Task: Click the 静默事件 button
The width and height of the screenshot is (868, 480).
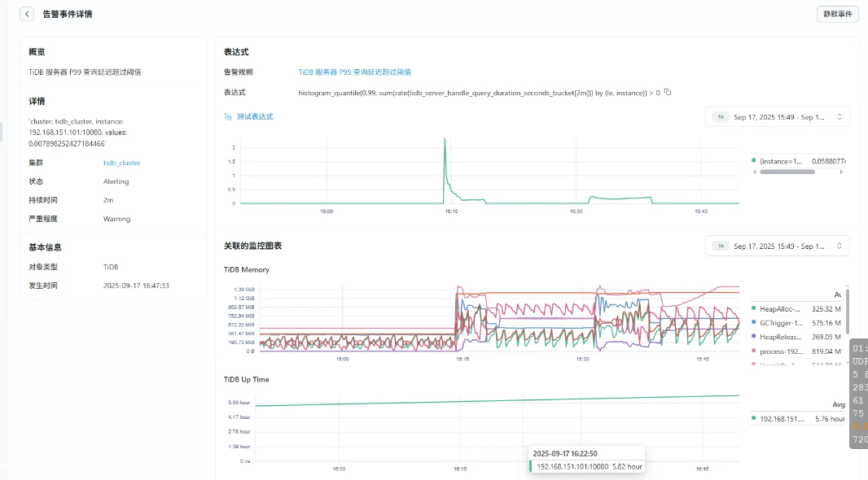Action: 837,14
